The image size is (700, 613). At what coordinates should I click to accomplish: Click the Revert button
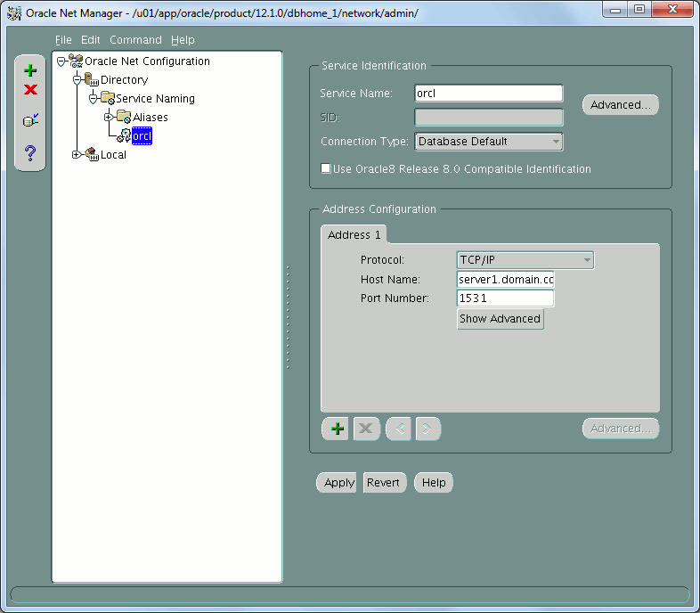[x=385, y=483]
